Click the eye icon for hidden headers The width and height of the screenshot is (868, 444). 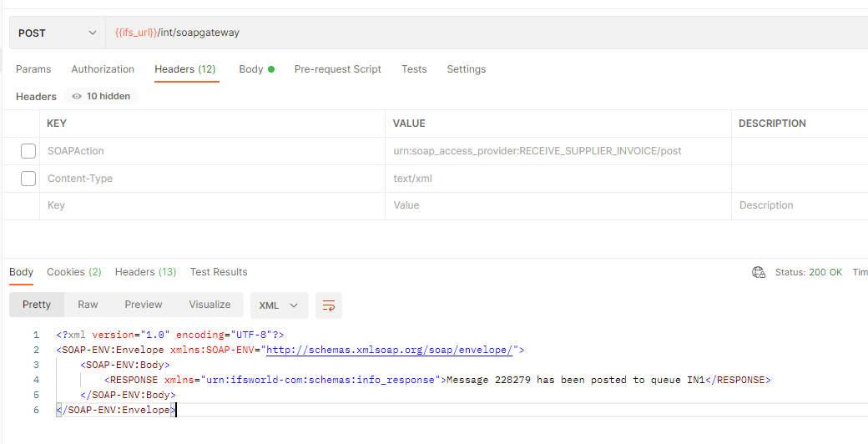pos(77,96)
